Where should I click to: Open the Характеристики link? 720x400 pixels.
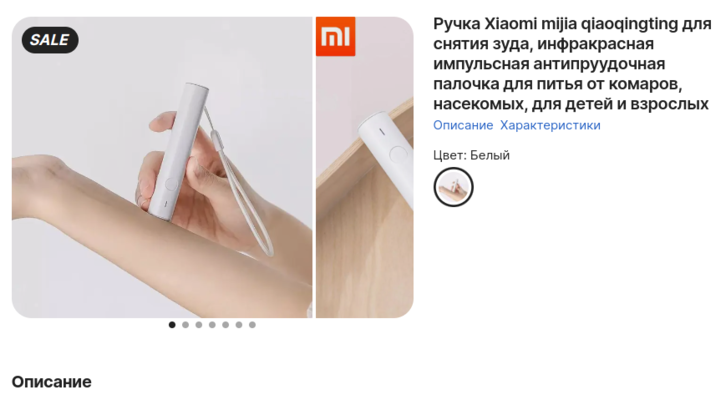550,125
